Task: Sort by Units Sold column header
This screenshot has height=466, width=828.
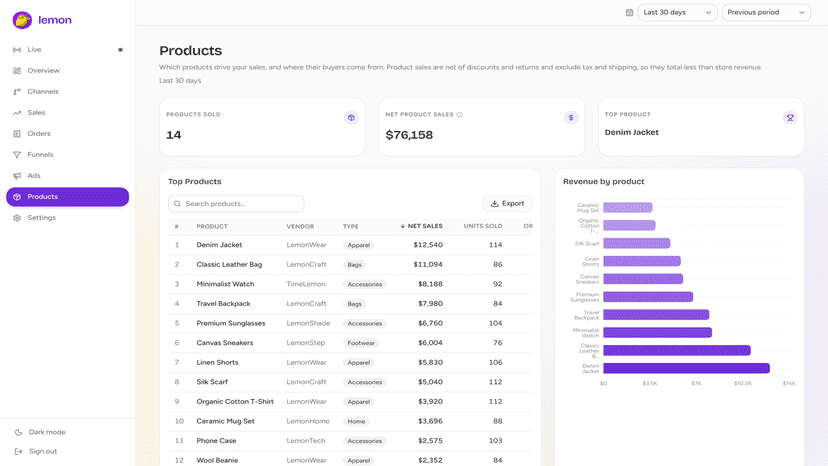Action: [x=483, y=226]
